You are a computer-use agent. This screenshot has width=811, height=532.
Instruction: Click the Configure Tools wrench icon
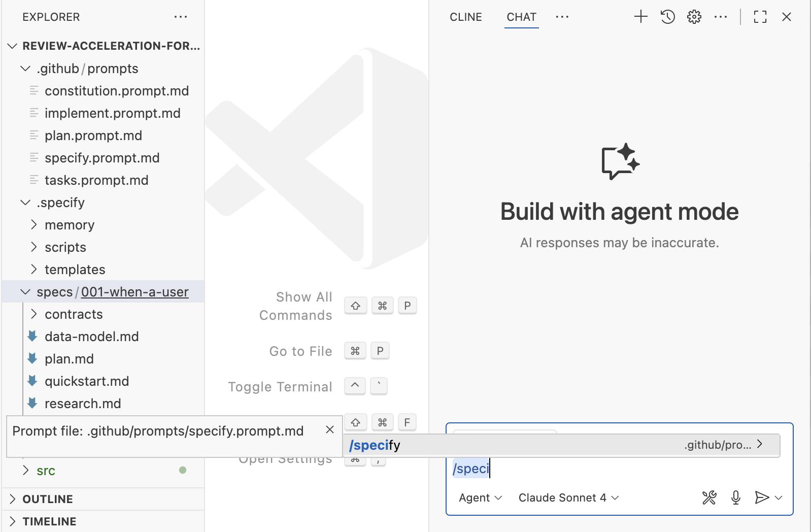click(709, 497)
